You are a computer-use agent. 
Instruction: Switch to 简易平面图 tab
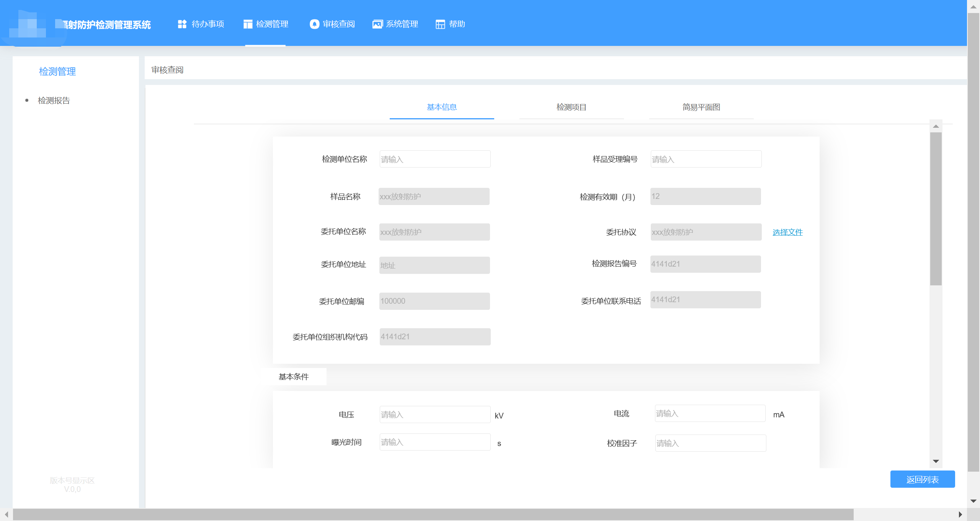(701, 107)
